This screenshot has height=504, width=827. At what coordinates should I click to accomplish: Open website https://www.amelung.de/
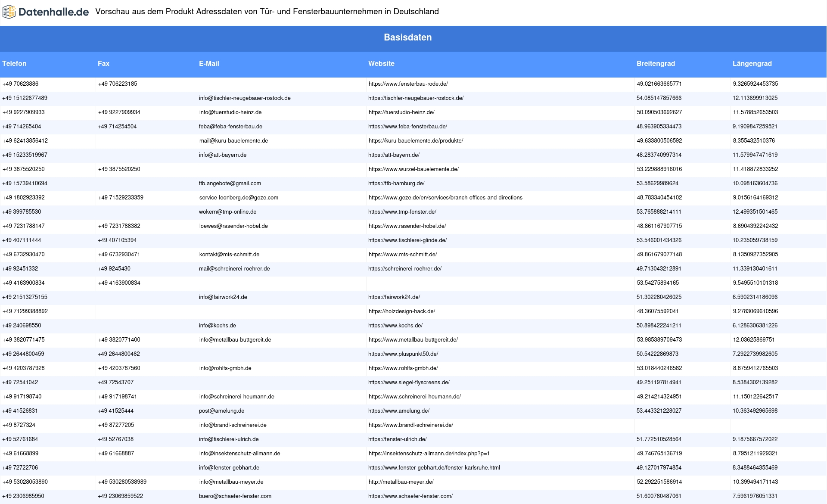pyautogui.click(x=399, y=411)
